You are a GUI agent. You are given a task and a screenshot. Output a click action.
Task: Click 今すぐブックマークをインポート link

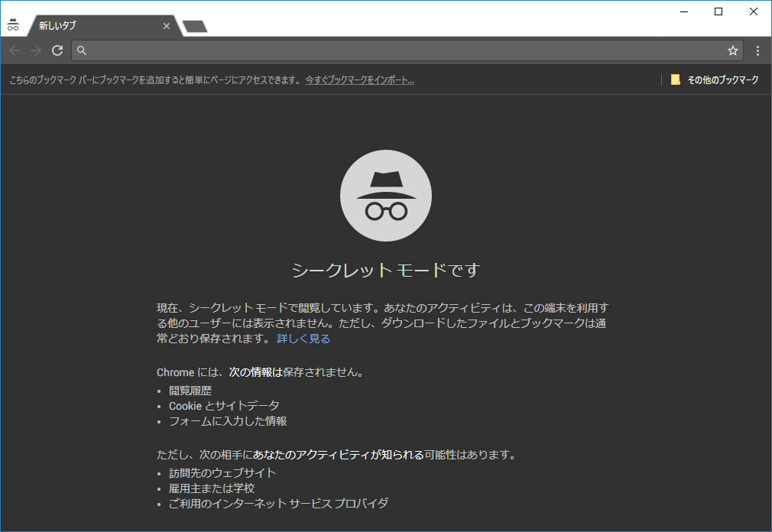coord(359,79)
